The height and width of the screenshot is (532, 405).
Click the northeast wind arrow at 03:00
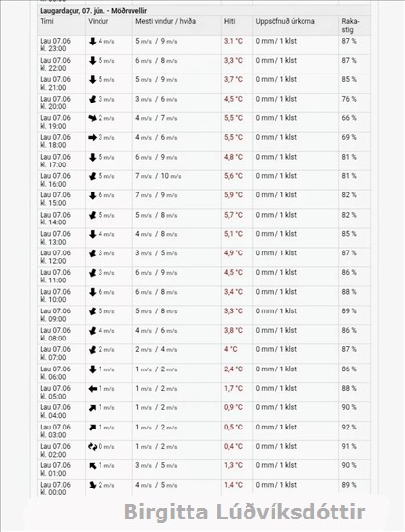(x=92, y=428)
